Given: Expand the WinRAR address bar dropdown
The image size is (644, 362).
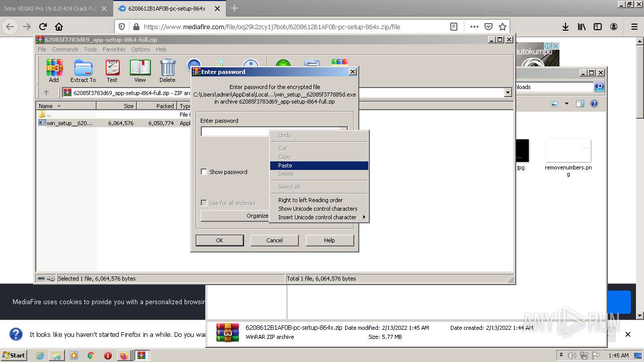Looking at the screenshot, I should 508,93.
